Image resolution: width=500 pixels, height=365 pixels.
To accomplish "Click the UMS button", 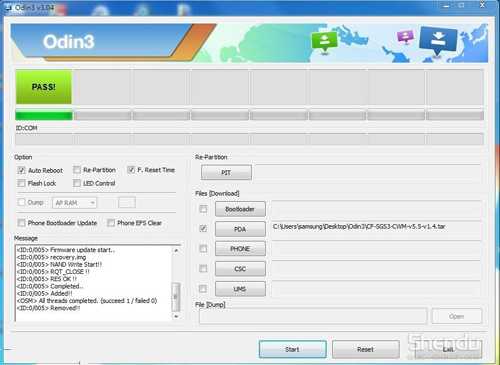I will (240, 289).
